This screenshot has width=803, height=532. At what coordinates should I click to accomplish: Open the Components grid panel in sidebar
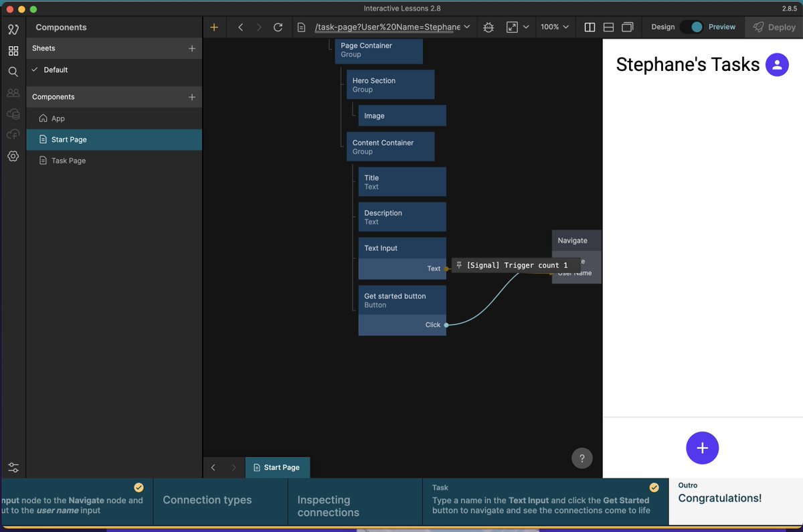(x=13, y=50)
